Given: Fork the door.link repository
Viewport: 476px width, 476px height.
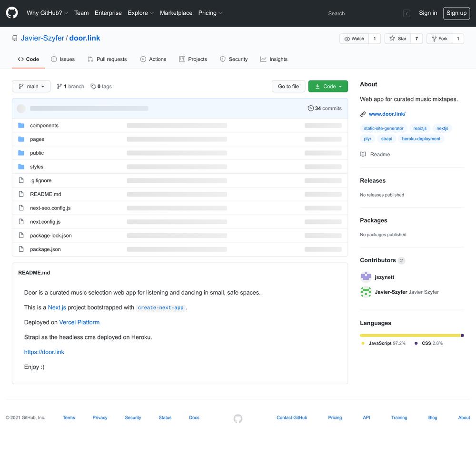Looking at the screenshot, I should pos(439,39).
